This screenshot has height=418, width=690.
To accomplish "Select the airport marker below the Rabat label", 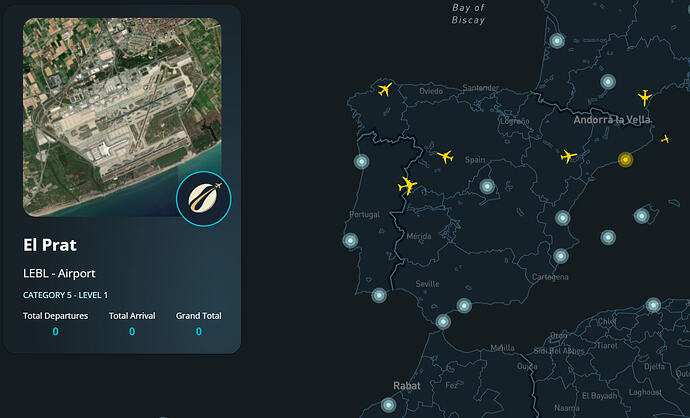I will pyautogui.click(x=389, y=405).
